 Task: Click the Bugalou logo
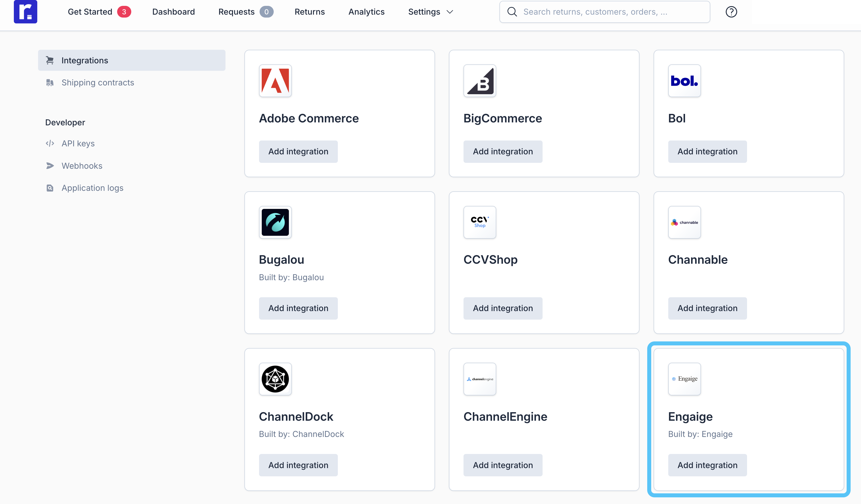[x=275, y=222]
